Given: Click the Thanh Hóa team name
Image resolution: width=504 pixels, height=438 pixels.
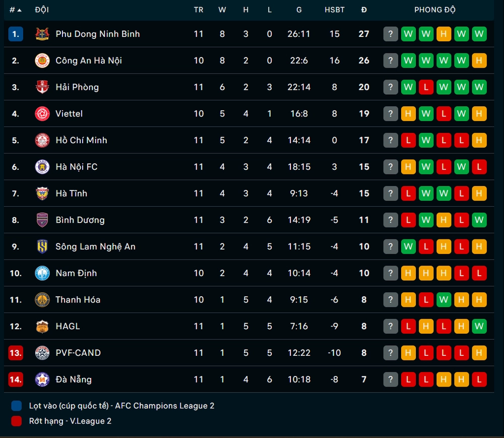Looking at the screenshot, I should [x=78, y=299].
